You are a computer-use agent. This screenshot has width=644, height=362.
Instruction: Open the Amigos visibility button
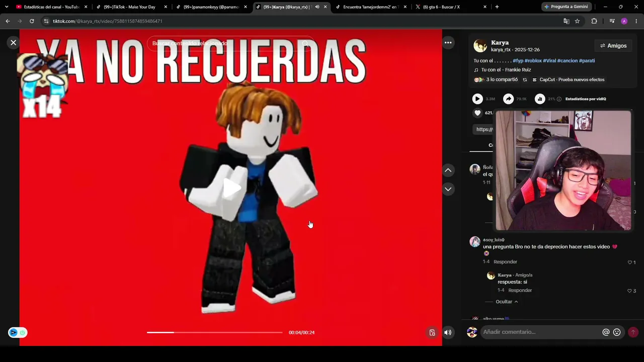[x=613, y=46]
